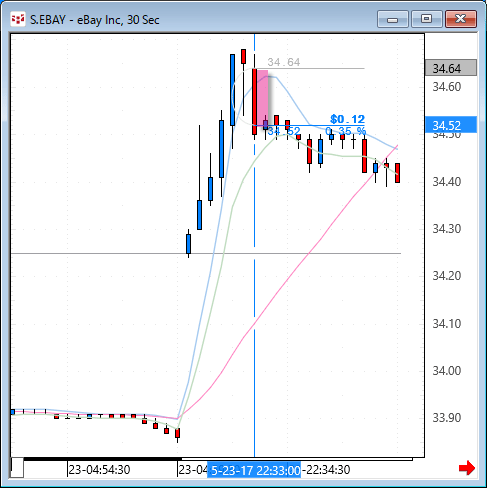
Task: Click the small white box at bottom-left corner
Action: coord(17,468)
